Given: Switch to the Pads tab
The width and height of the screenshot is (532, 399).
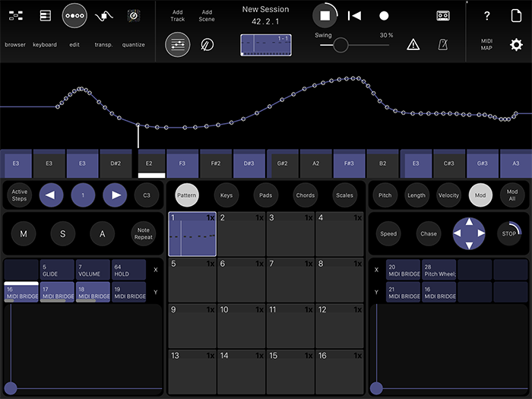Looking at the screenshot, I should tap(266, 195).
